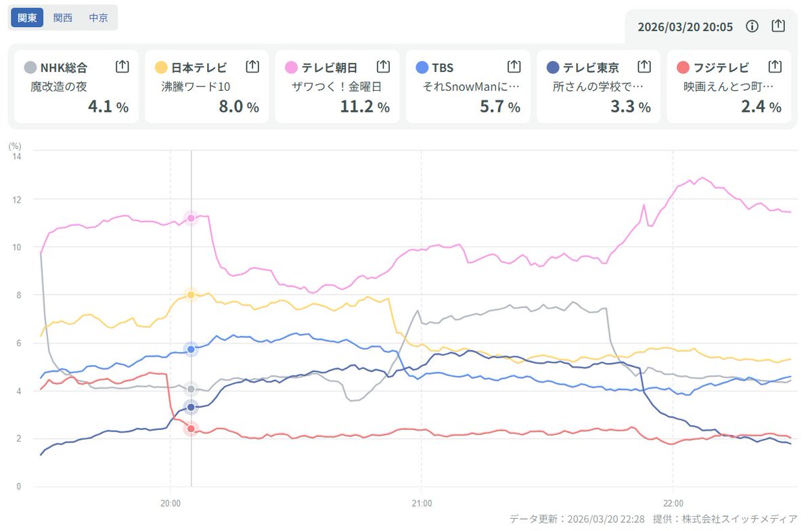812x531 pixels.
Task: Click share icon next to date info
Action: [778, 26]
